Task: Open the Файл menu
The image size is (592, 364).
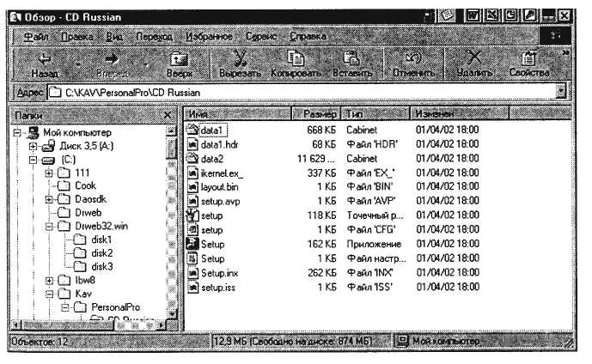Action: pos(36,37)
